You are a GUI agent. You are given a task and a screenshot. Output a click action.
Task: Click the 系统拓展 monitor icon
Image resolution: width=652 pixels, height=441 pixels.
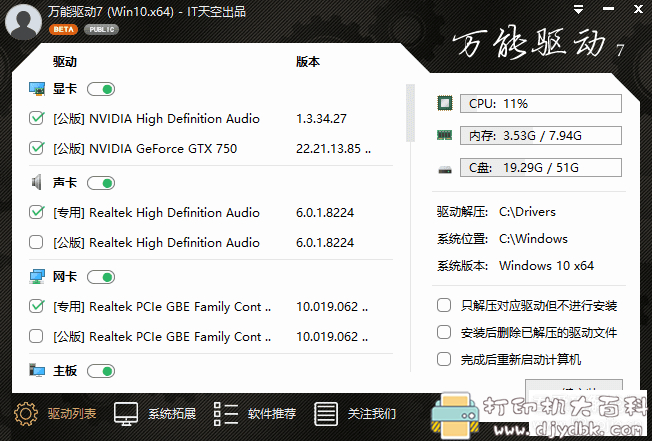click(126, 414)
